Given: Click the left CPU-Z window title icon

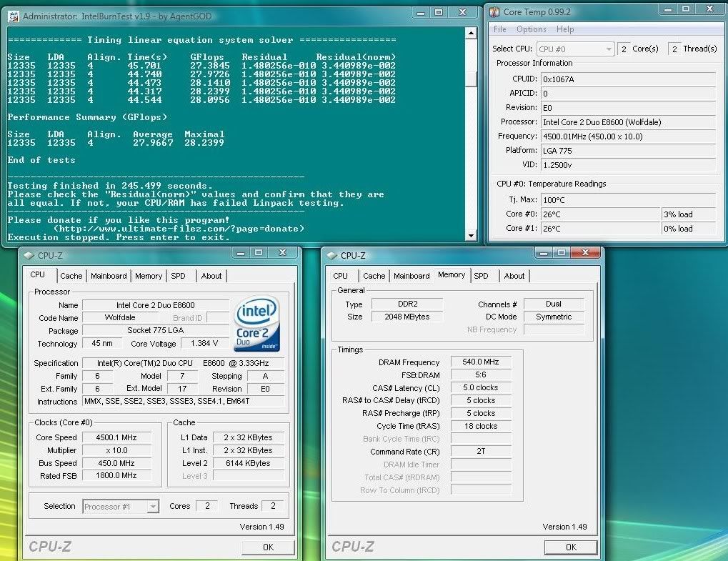Looking at the screenshot, I should [x=29, y=255].
